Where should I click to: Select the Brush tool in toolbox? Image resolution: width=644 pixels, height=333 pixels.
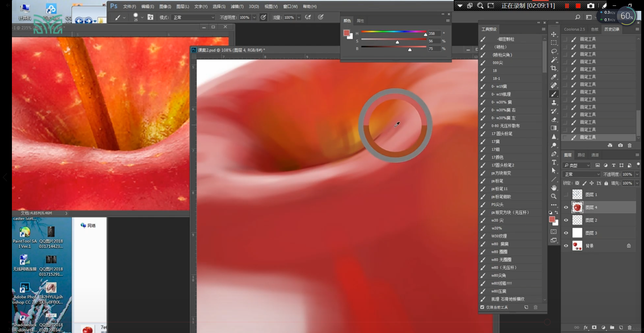[554, 94]
